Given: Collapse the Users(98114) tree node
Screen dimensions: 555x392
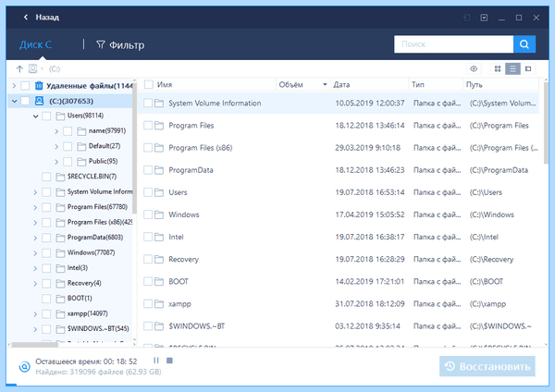Looking at the screenshot, I should point(35,116).
